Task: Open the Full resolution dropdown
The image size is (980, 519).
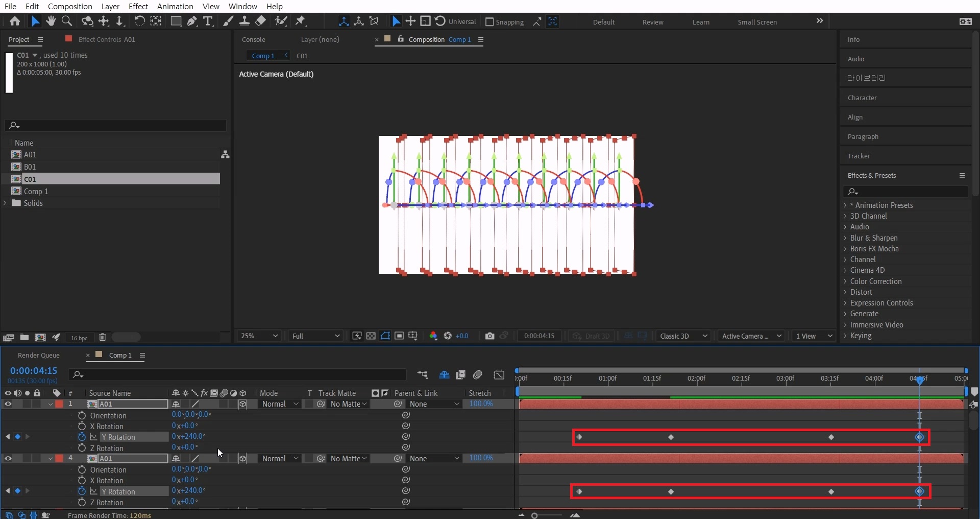Action: (315, 336)
